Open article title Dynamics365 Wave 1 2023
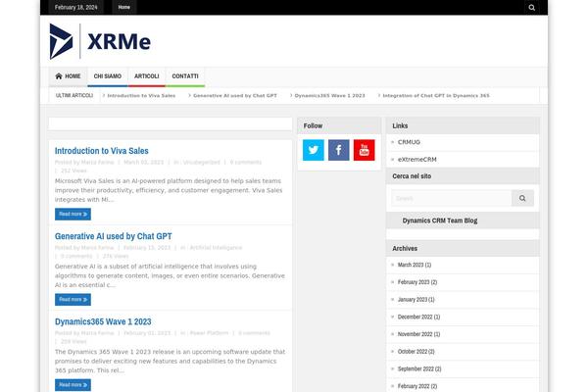 pos(103,321)
